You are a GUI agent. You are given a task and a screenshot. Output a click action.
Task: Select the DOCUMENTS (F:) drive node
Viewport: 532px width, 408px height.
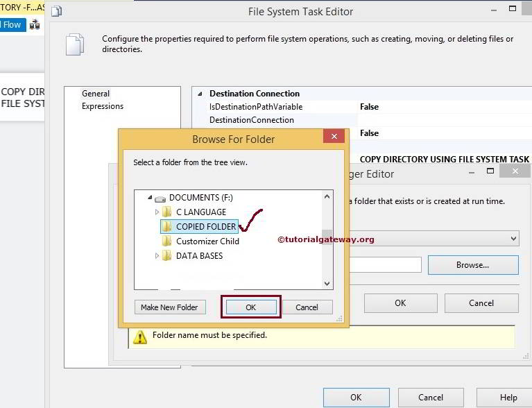tap(201, 198)
